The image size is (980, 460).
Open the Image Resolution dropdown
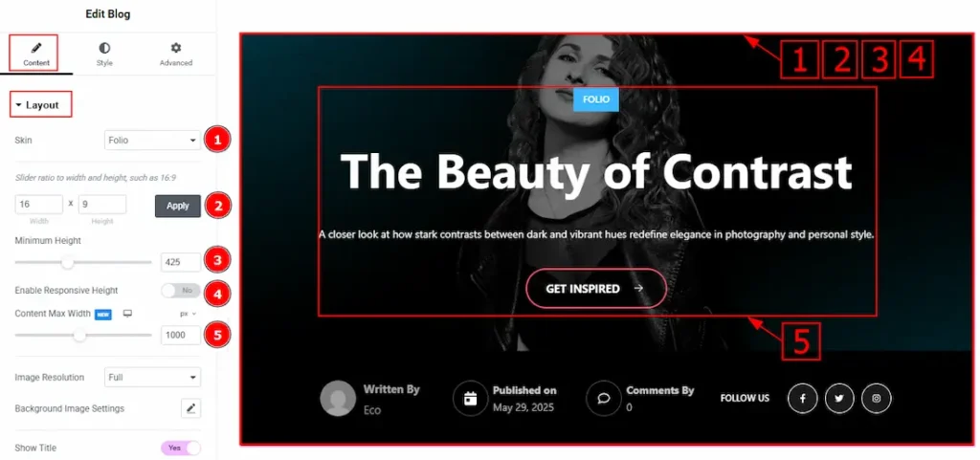point(152,377)
